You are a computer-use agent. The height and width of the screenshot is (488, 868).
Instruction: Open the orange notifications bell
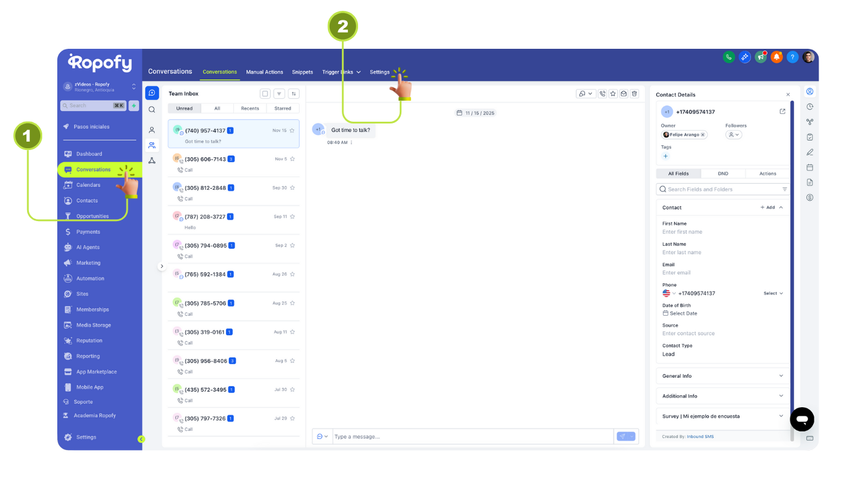tap(776, 57)
